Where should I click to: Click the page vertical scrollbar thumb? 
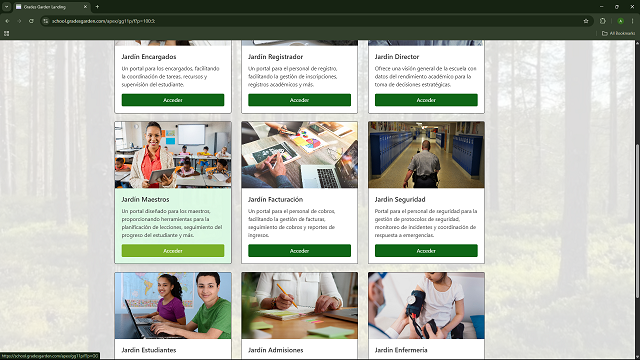point(637,220)
